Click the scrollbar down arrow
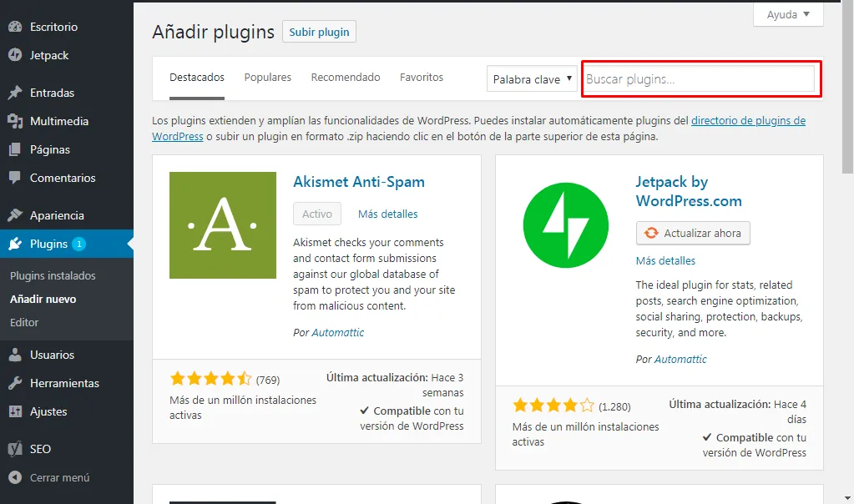The image size is (854, 504). [x=847, y=498]
